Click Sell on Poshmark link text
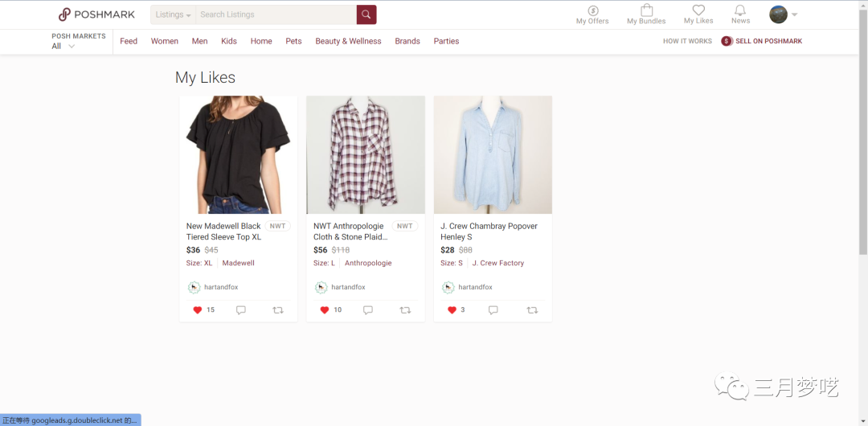 point(769,41)
